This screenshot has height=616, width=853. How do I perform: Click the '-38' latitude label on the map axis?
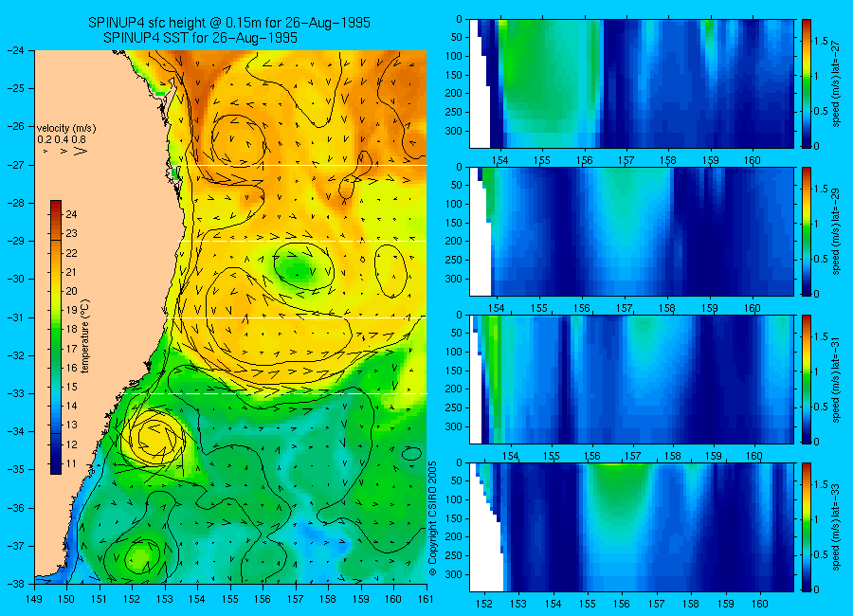17,584
